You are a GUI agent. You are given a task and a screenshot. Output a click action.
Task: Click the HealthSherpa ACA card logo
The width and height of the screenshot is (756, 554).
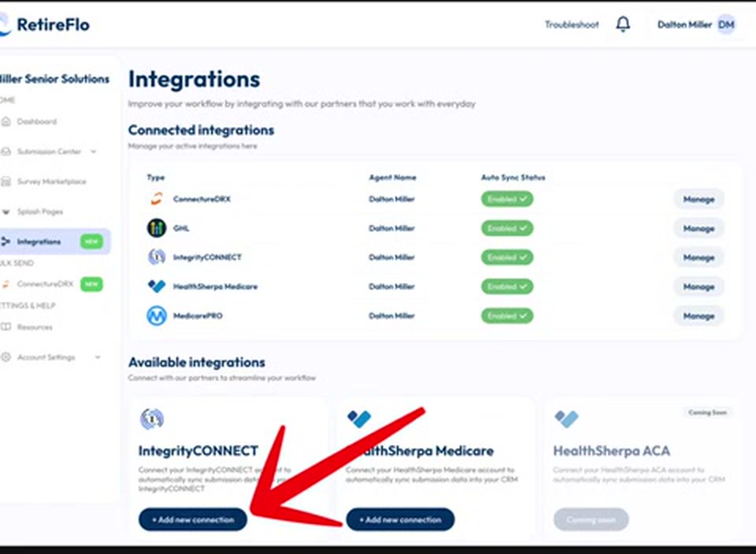[566, 419]
